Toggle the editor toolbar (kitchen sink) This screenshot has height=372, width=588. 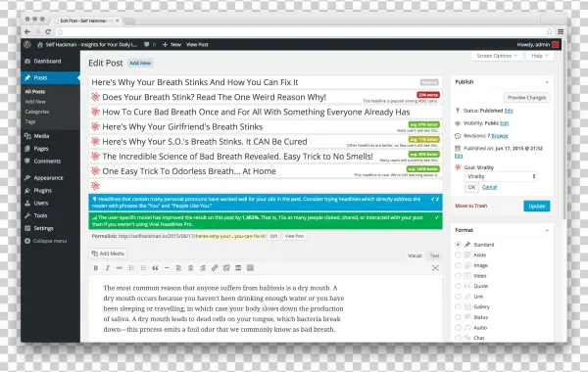coord(250,268)
